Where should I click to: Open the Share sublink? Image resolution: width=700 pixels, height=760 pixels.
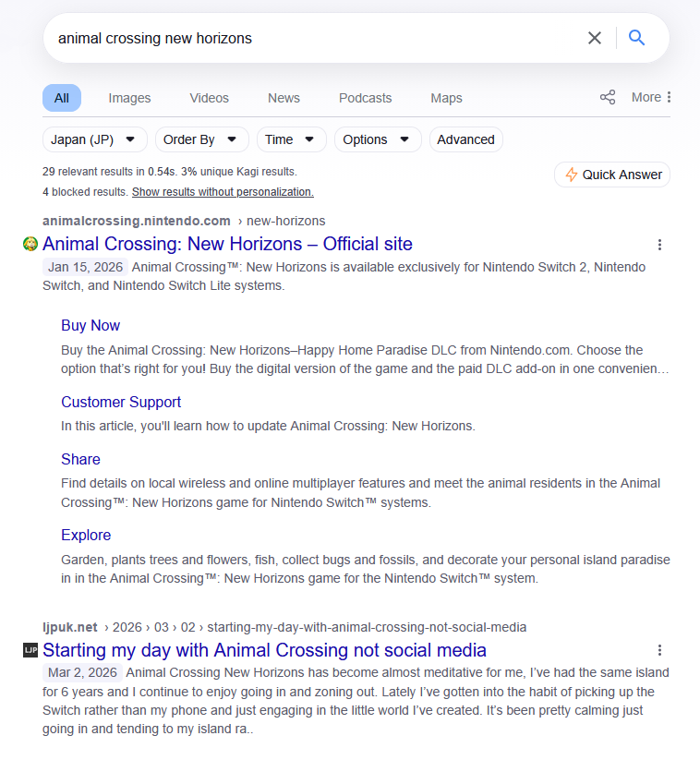coord(80,459)
